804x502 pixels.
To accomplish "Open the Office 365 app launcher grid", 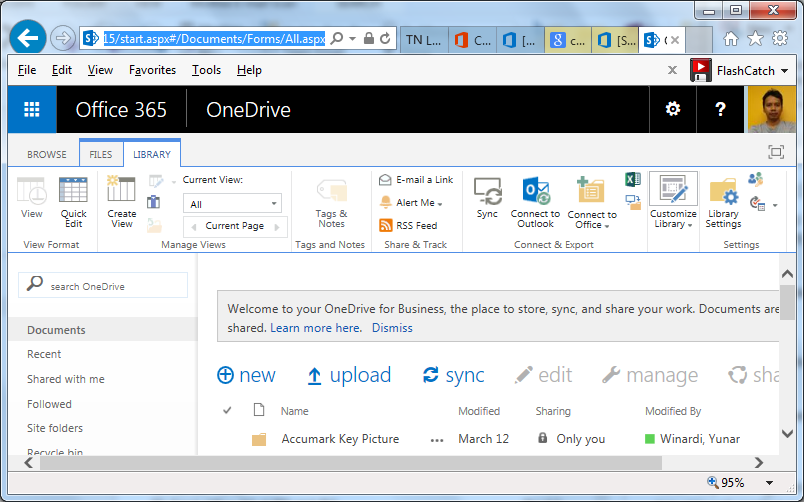I will coord(32,109).
